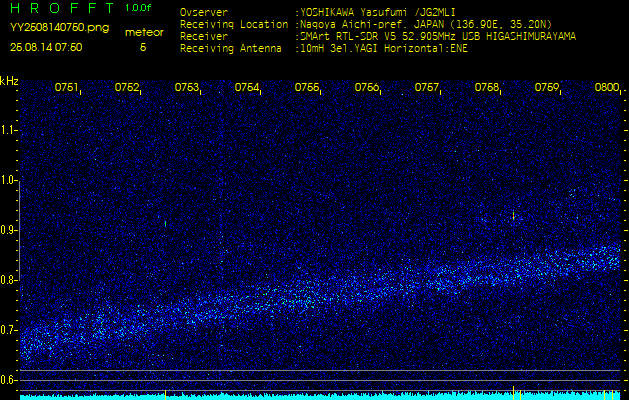Click the 0753 time axis label
629x400 pixels.
[186, 87]
